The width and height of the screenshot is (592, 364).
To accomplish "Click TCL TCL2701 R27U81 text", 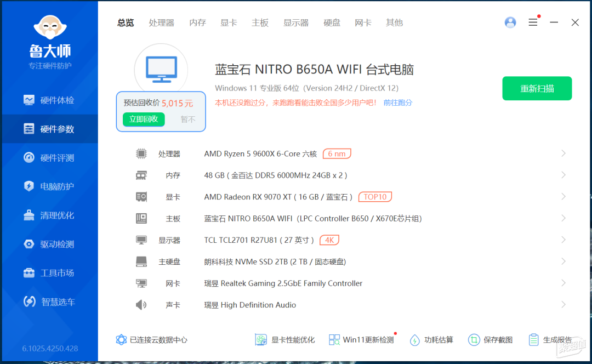I will click(x=259, y=240).
